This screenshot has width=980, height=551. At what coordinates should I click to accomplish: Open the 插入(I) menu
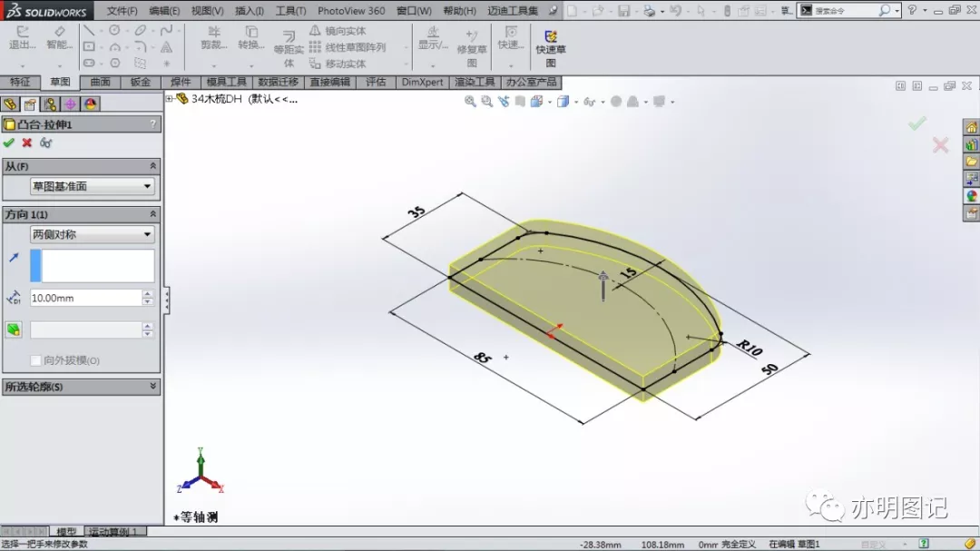click(x=250, y=11)
